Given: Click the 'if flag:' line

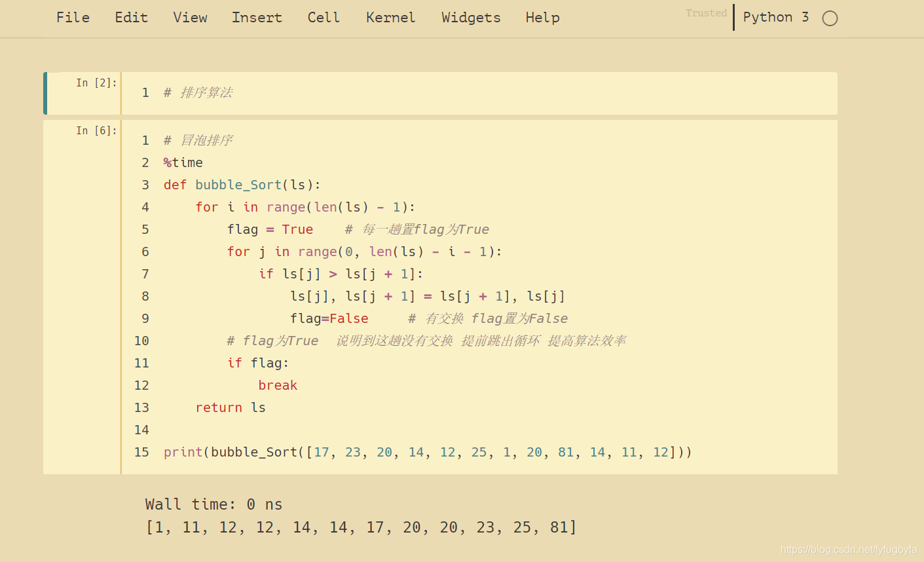Looking at the screenshot, I should (x=258, y=363).
